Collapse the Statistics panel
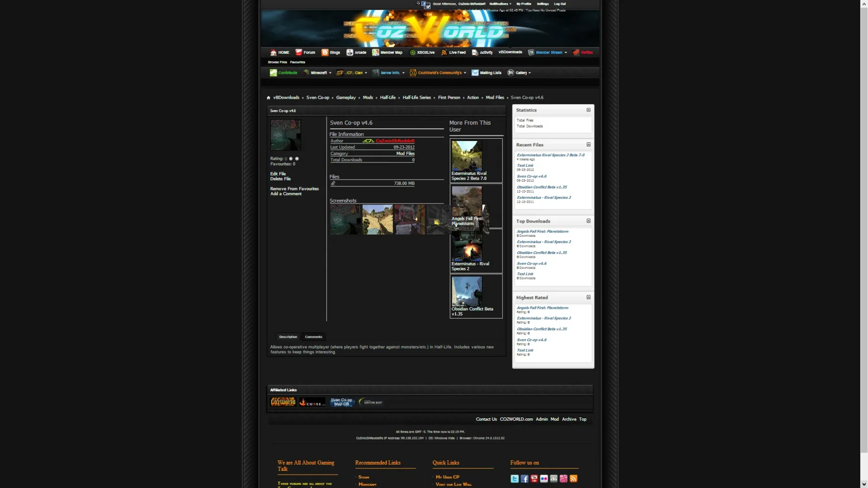Viewport: 868px width, 488px height. (588, 110)
